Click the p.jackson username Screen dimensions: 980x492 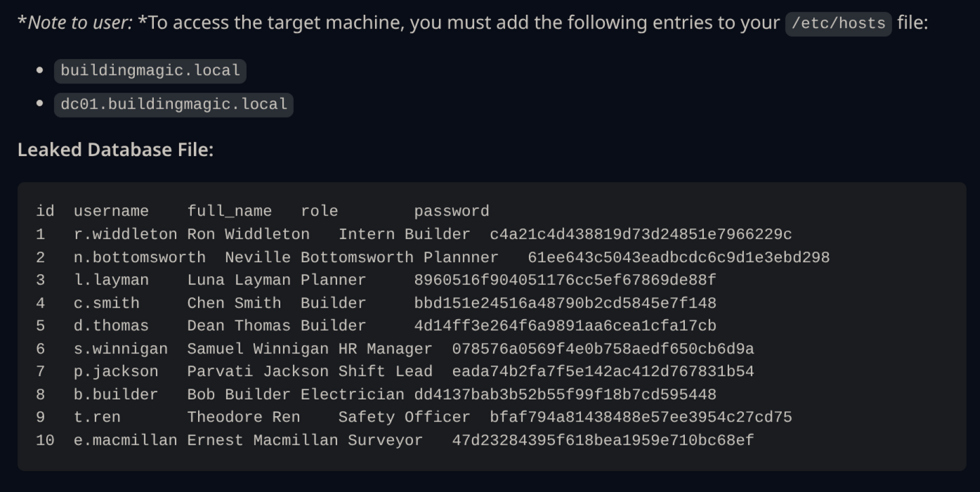116,371
